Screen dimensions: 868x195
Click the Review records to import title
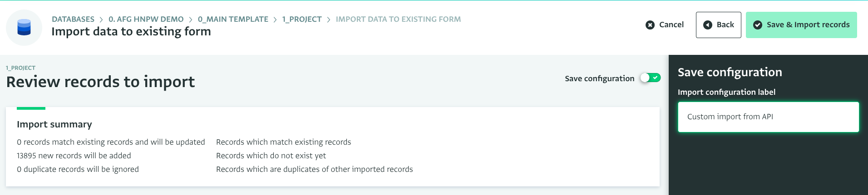[100, 82]
